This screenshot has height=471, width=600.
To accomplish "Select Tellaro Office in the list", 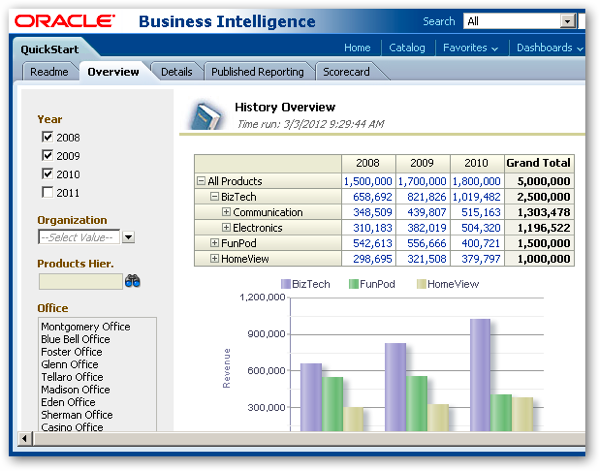I will click(x=72, y=377).
